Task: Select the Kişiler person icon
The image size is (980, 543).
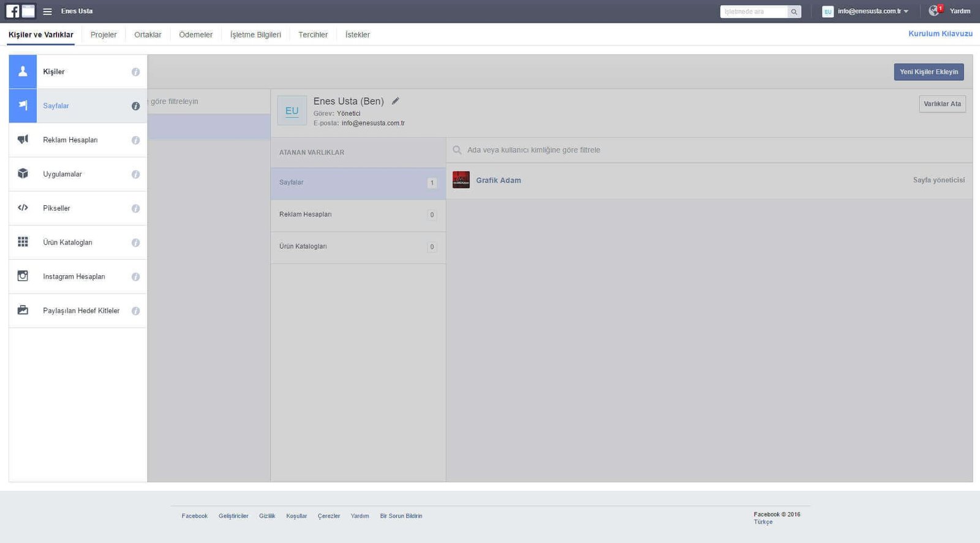Action: click(x=23, y=72)
